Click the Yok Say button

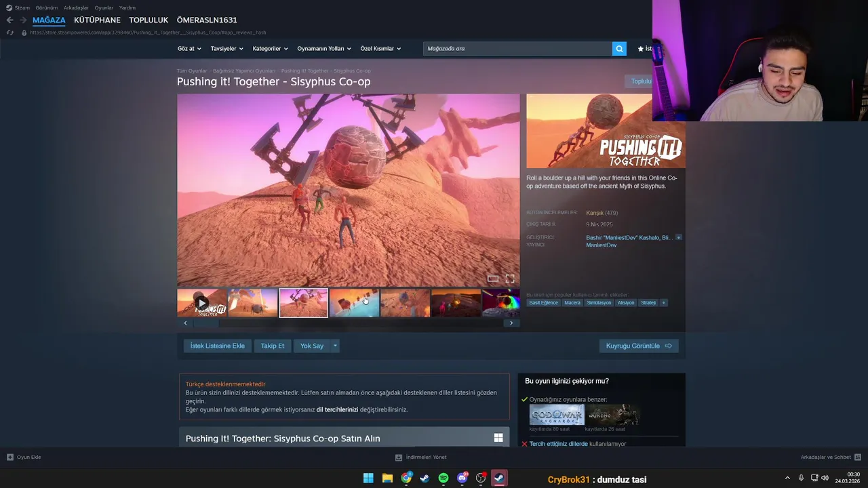click(312, 346)
